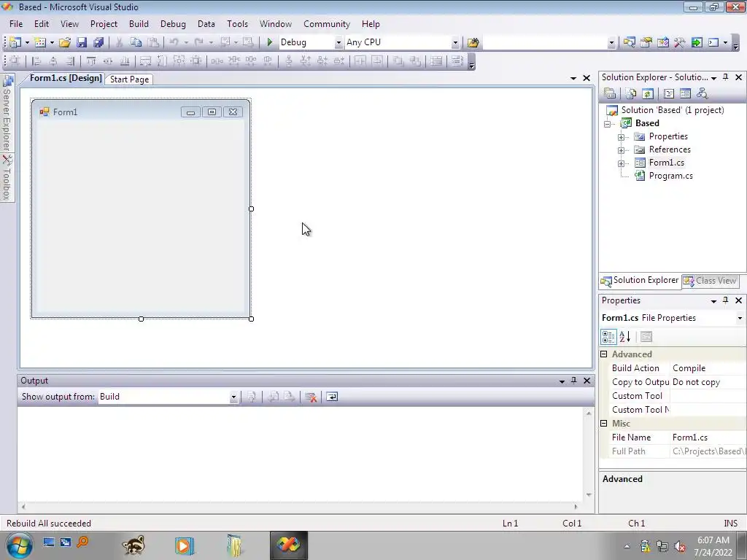
Task: Collapse the Misc property category
Action: (603, 424)
